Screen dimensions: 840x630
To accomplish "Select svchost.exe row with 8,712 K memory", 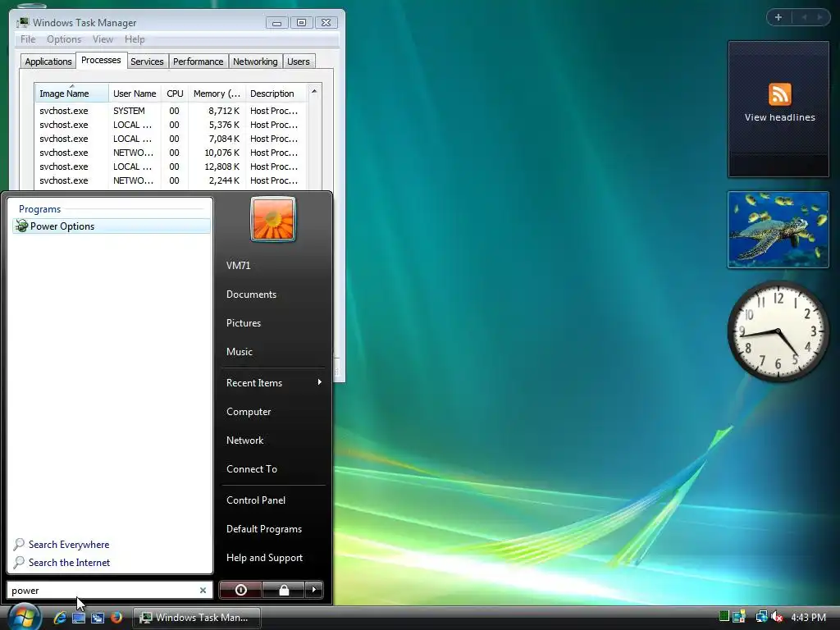I will (x=171, y=111).
